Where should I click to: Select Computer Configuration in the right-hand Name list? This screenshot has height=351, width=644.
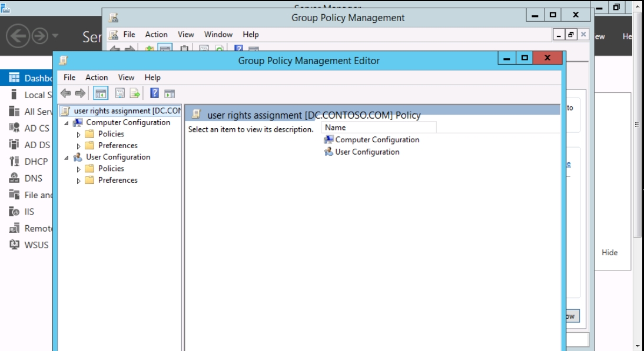point(371,140)
